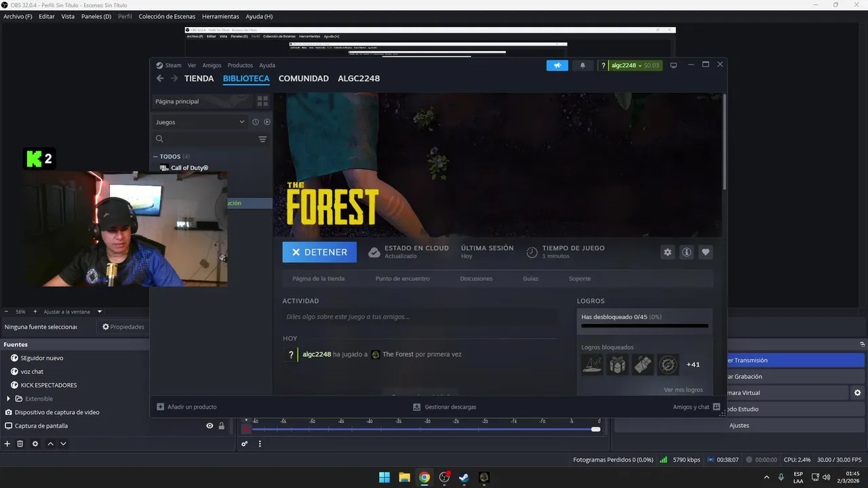
Task: Open Steam notifications bell
Action: click(583, 66)
